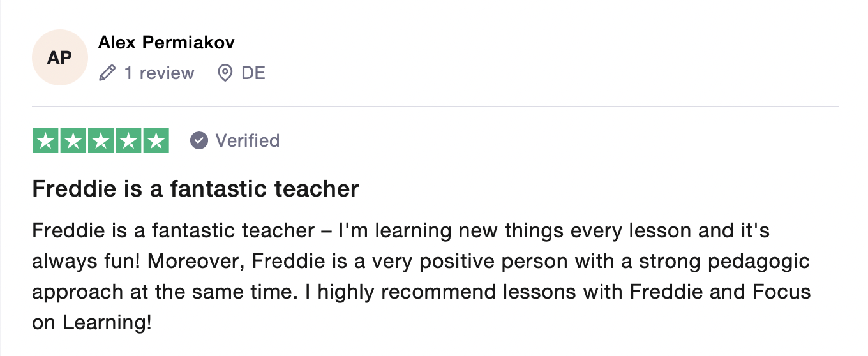The width and height of the screenshot is (868, 356).
Task: Click the line starting "approach at the same time"
Action: click(x=421, y=292)
